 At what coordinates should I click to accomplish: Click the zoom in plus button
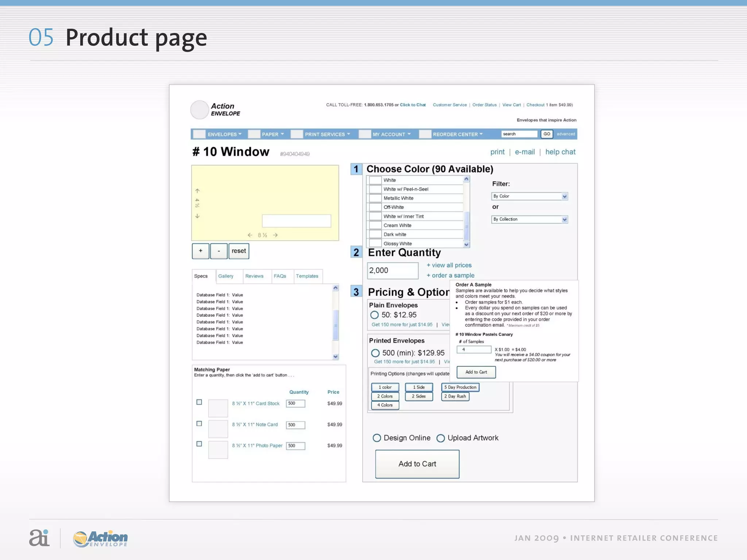click(x=200, y=251)
